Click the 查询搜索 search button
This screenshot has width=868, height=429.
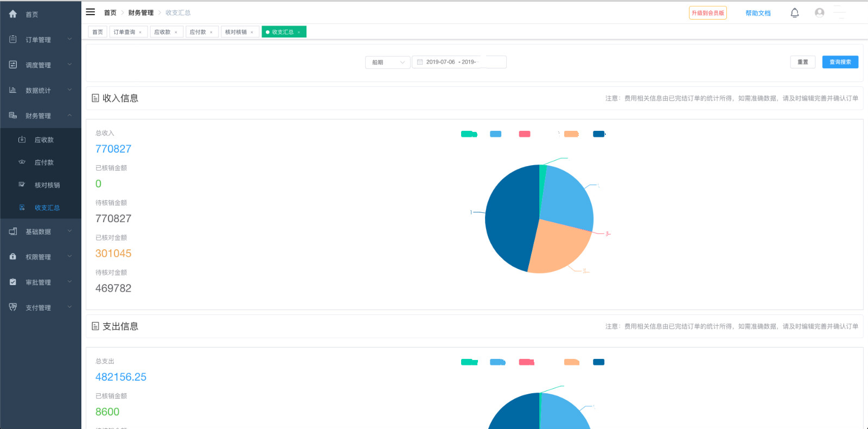point(840,62)
